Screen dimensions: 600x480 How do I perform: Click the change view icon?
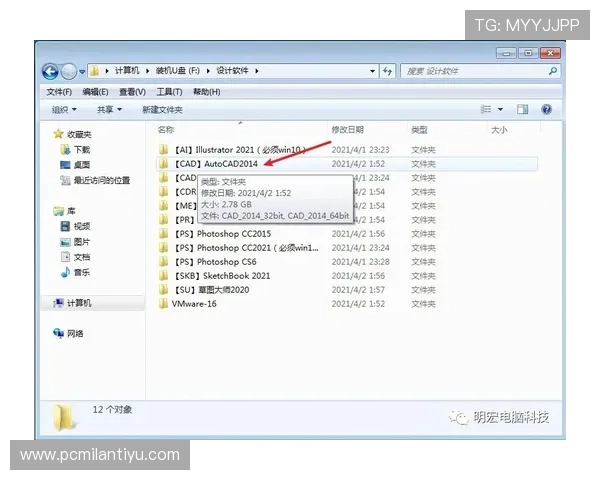click(486, 109)
